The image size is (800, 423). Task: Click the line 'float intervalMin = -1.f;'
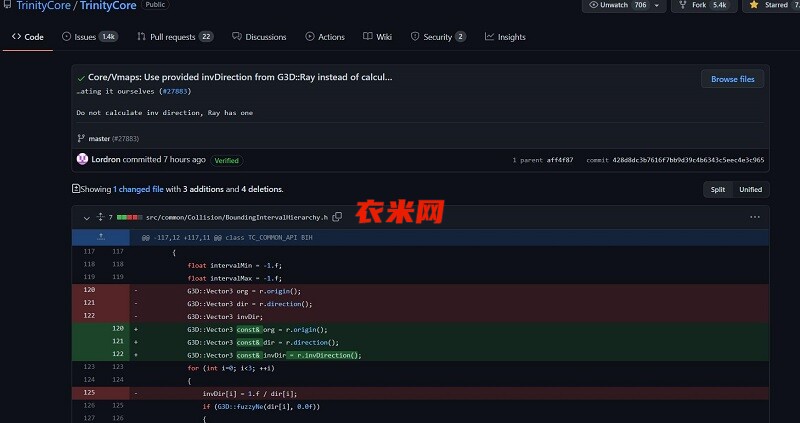pos(234,265)
